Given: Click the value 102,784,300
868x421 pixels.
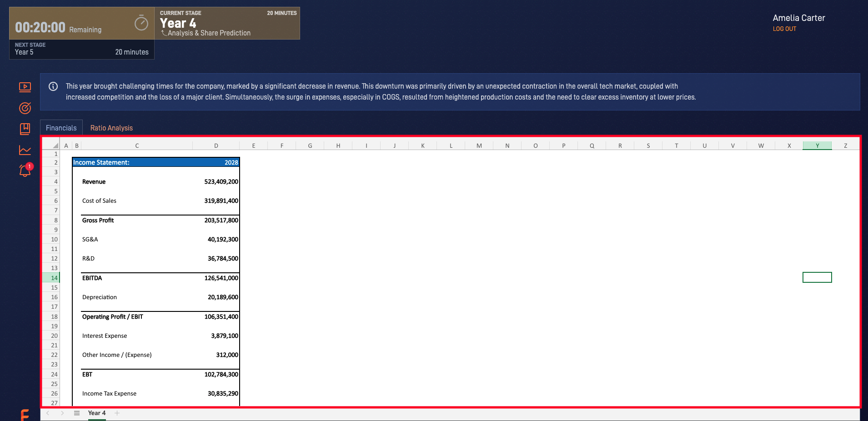Looking at the screenshot, I should click(x=221, y=375).
